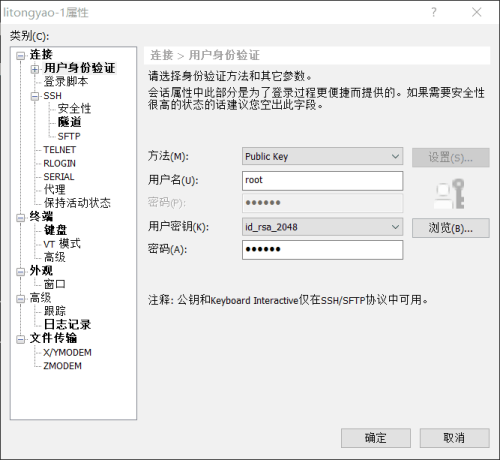Select RLOGIN in the category tree
The height and width of the screenshot is (460, 500).
tap(60, 163)
